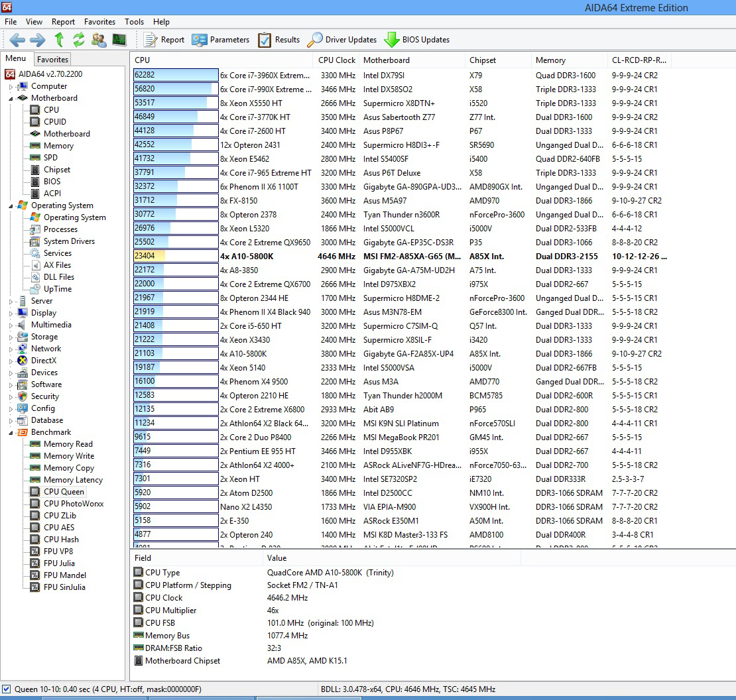
Task: Select the ACPI tree item
Action: click(x=52, y=194)
